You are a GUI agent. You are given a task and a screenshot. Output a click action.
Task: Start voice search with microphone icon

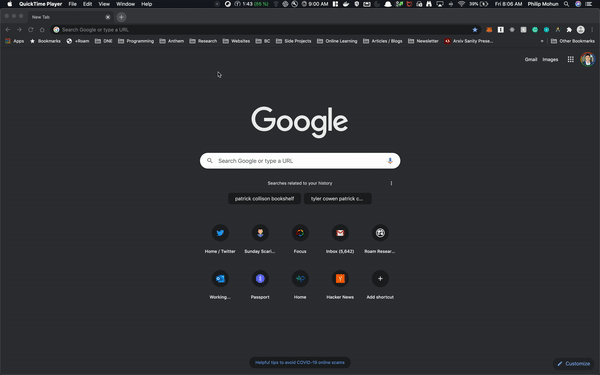390,161
